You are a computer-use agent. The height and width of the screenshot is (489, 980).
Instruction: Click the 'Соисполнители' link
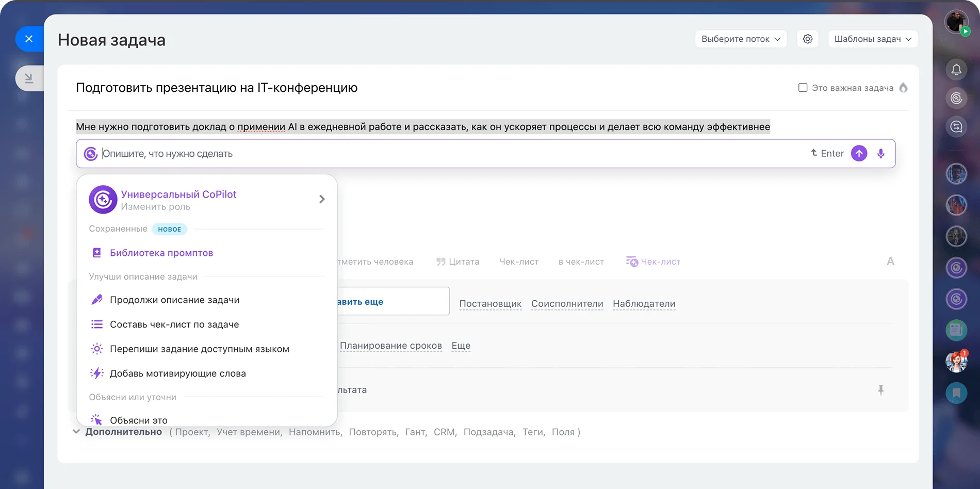(567, 304)
